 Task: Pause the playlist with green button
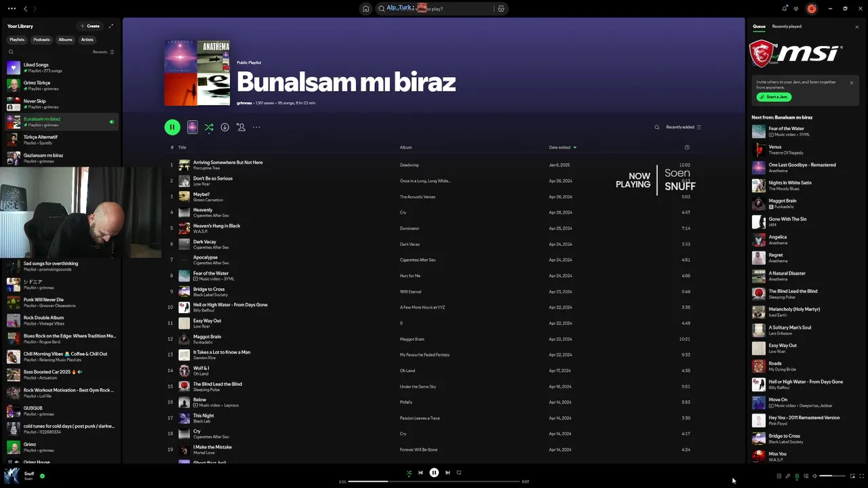coord(172,127)
